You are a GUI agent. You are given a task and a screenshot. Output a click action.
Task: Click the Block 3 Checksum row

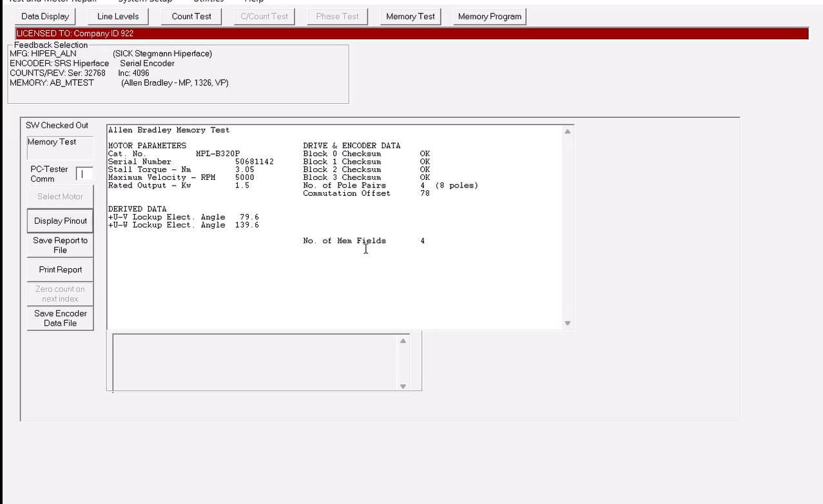[367, 177]
